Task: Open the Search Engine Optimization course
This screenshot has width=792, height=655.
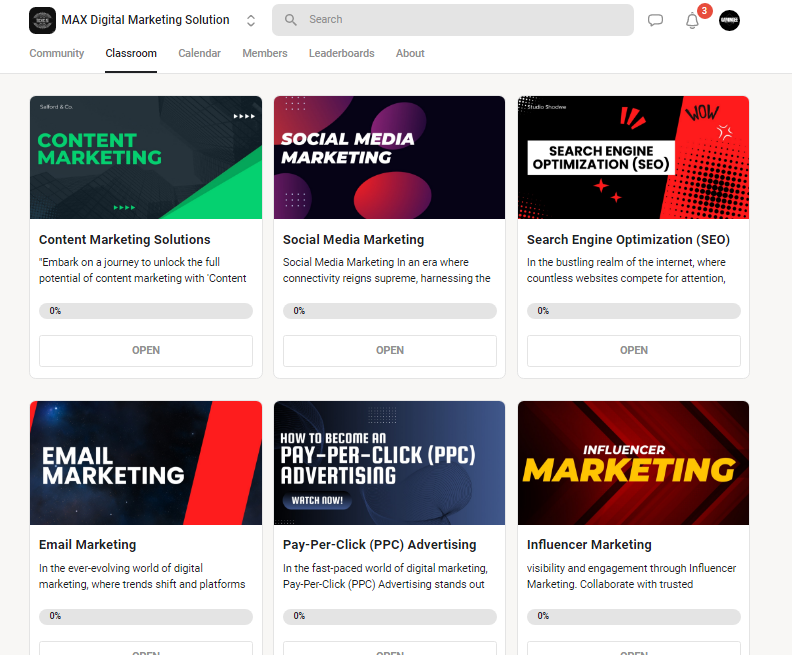Action: pos(633,350)
